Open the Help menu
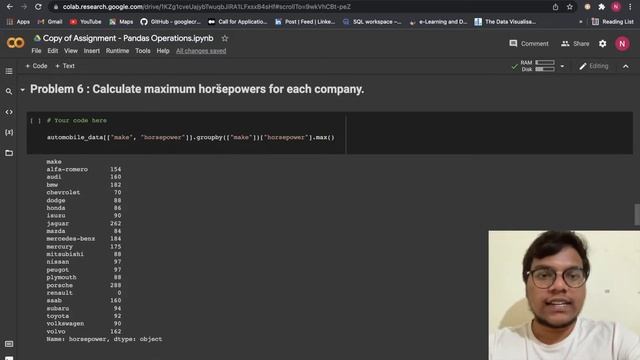Image resolution: width=640 pixels, height=360 pixels. 163,51
